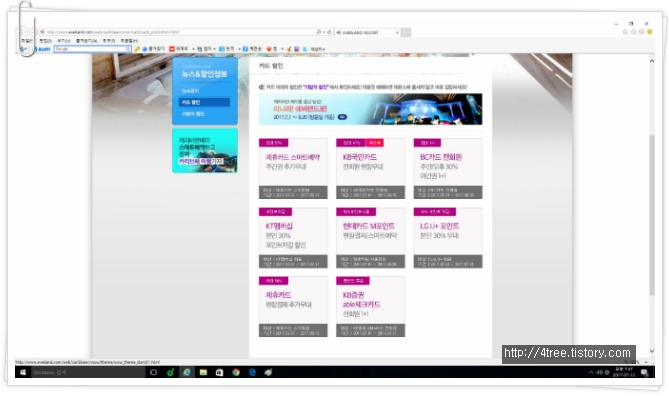The width and height of the screenshot is (669, 396).
Task: Click the 이달의 할인 link in notice text
Action: tap(316, 87)
